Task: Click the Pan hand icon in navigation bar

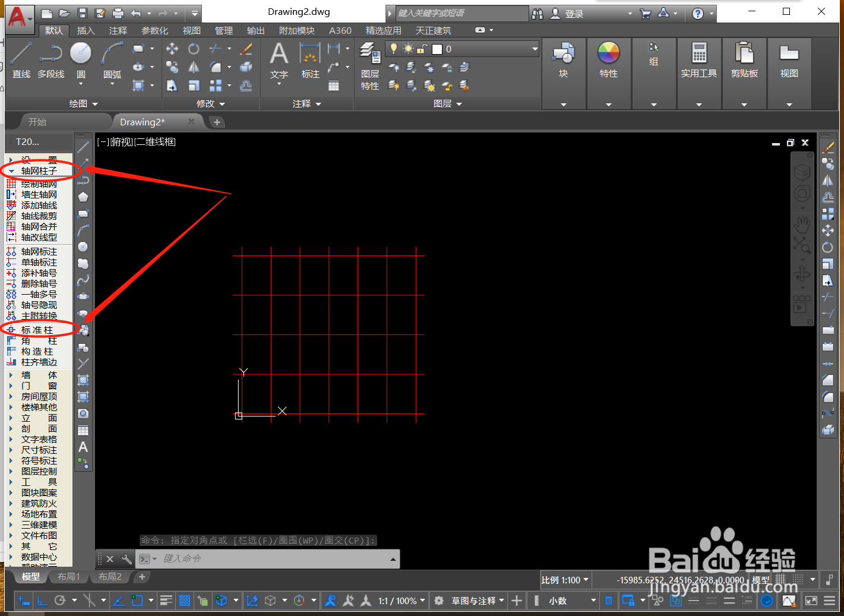Action: 802,225
